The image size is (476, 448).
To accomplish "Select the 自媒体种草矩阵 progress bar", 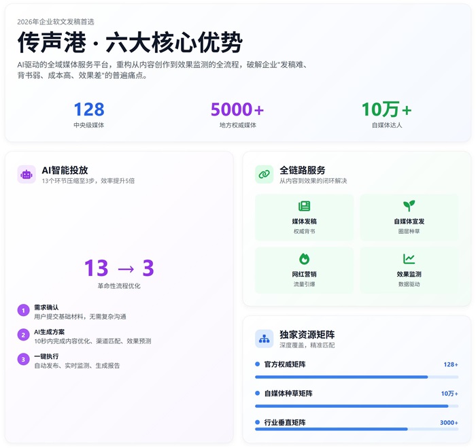I will pyautogui.click(x=356, y=406).
